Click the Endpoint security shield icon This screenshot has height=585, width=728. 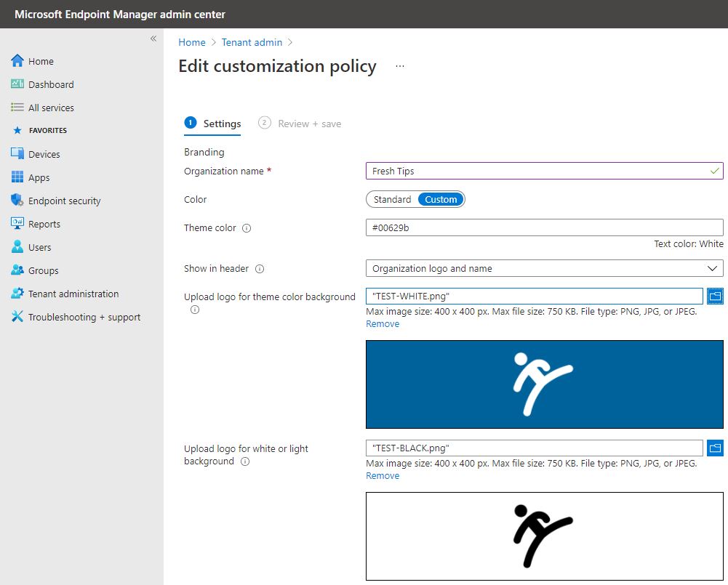tap(17, 200)
